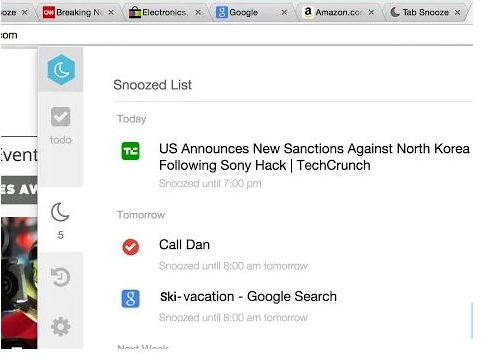Click the CNN icon on Breaking News tab
This screenshot has width=486, height=360.
pyautogui.click(x=49, y=13)
